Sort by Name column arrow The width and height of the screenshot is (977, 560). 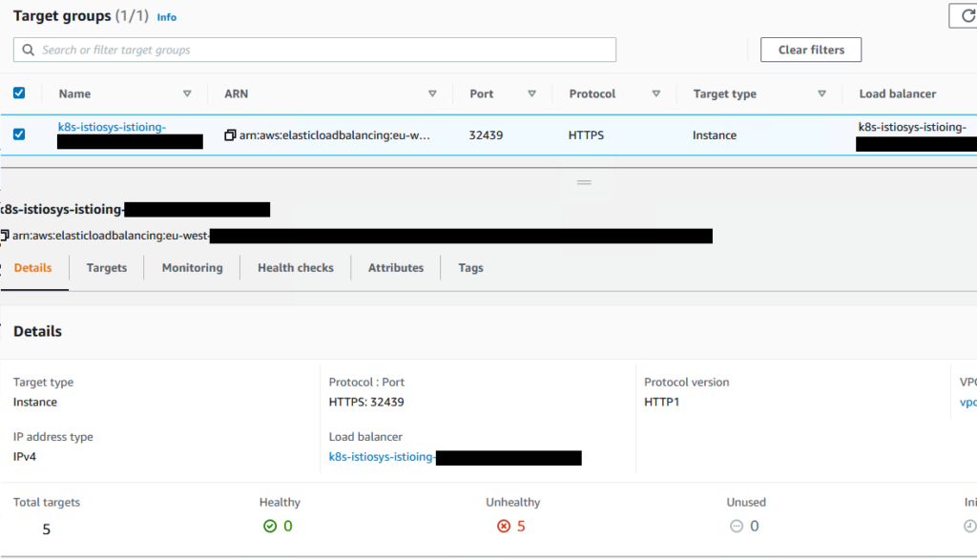(187, 93)
